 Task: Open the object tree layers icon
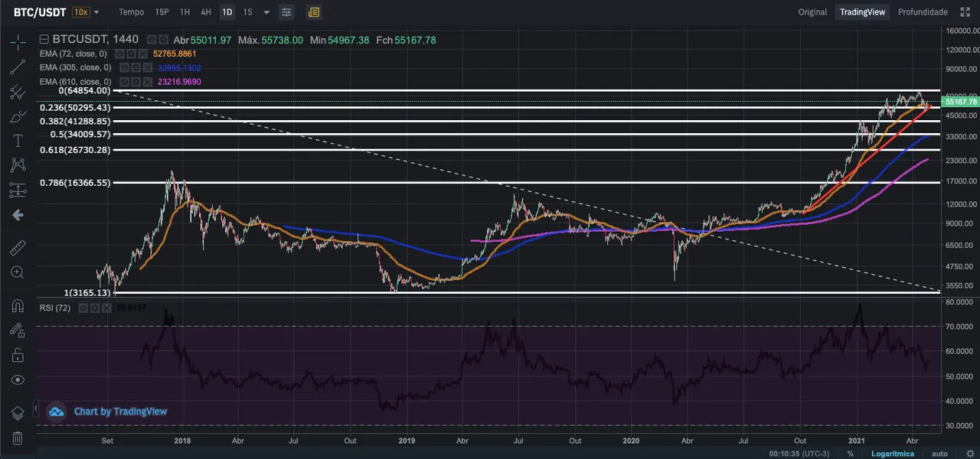click(18, 413)
